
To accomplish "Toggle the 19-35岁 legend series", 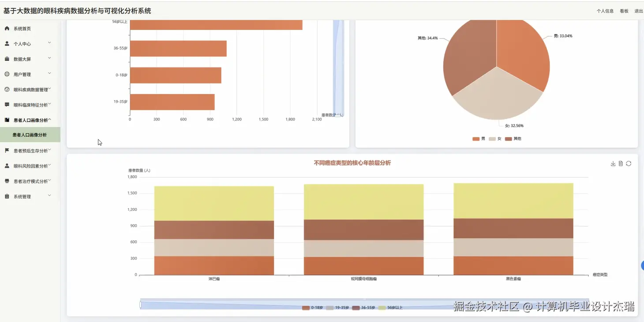I will click(x=337, y=307).
